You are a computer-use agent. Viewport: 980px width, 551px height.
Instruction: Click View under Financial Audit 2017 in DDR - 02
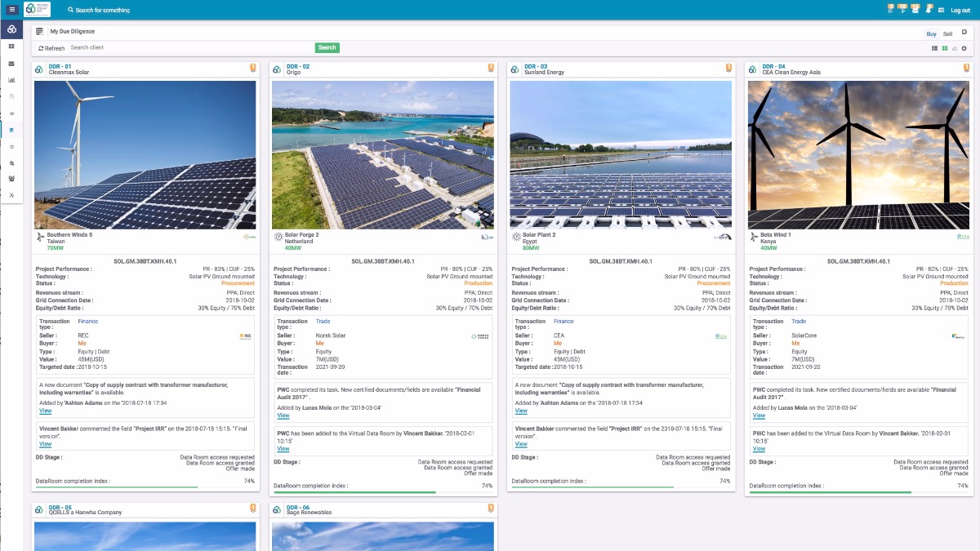[x=283, y=415]
